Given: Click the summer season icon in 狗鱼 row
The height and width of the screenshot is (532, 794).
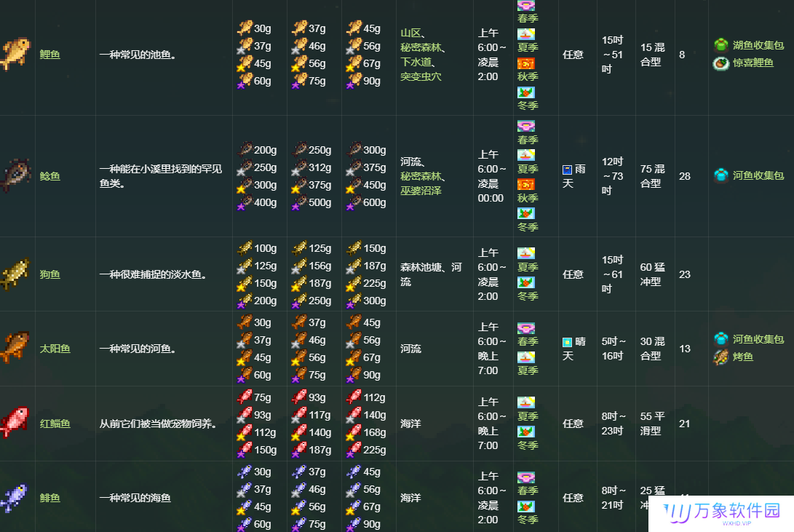Looking at the screenshot, I should (526, 253).
